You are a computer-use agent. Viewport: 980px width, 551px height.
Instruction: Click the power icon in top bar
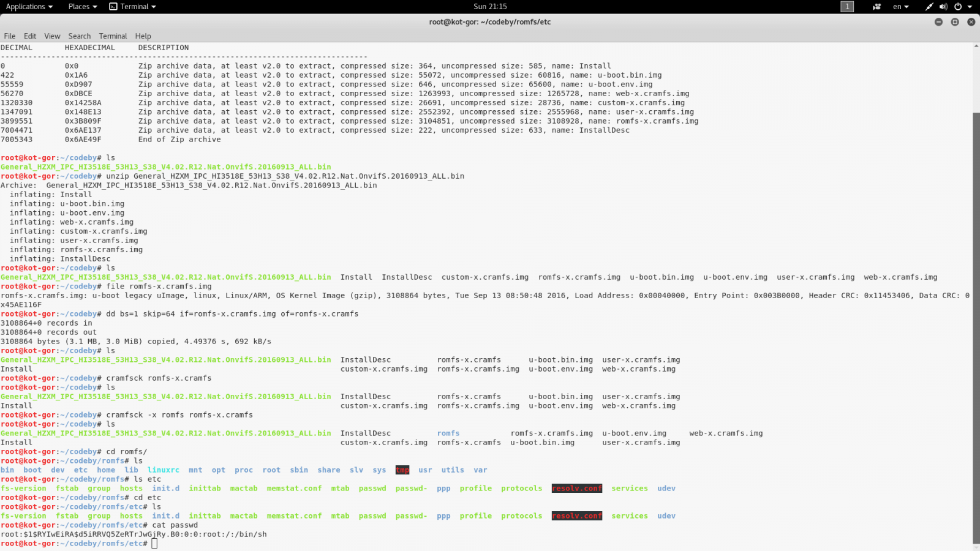click(x=958, y=7)
